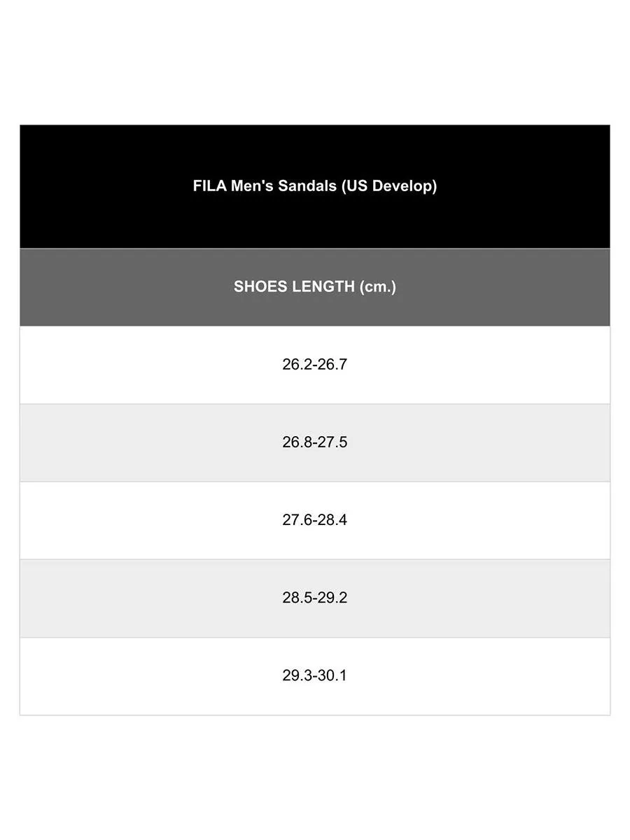630x840 pixels.
Task: Select the 27.5 length value
Action: [x=332, y=442]
